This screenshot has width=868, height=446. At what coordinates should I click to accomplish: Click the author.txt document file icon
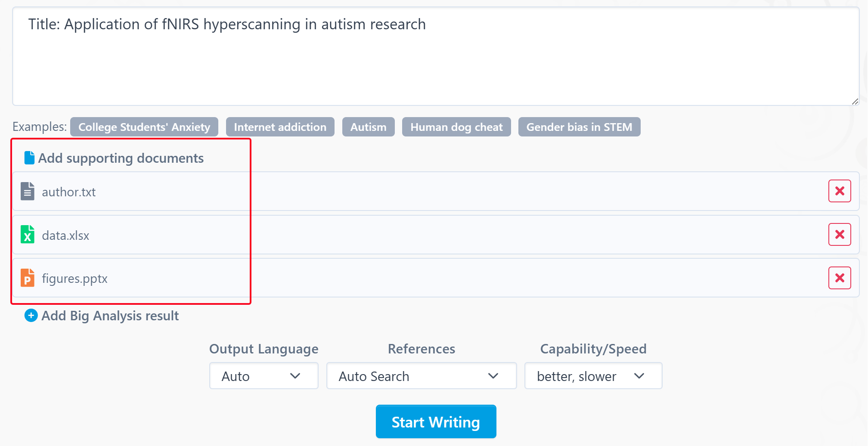point(28,192)
